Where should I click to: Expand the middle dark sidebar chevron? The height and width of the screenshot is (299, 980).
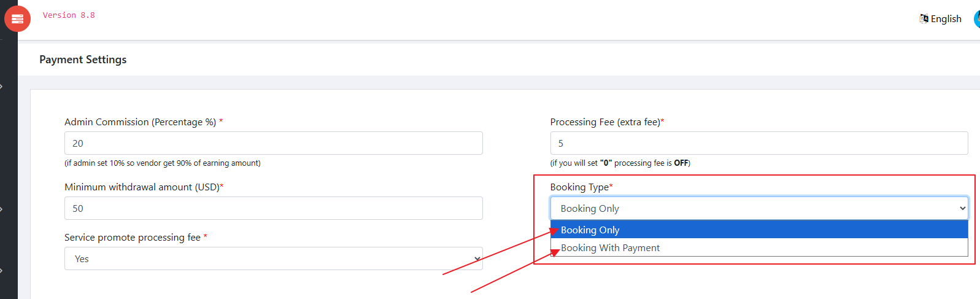pos(2,209)
